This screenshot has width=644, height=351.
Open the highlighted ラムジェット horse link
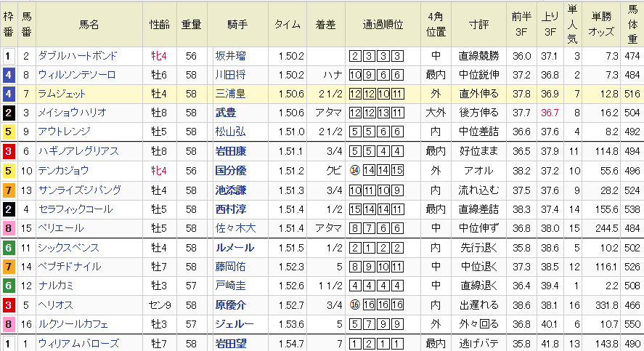tap(63, 94)
